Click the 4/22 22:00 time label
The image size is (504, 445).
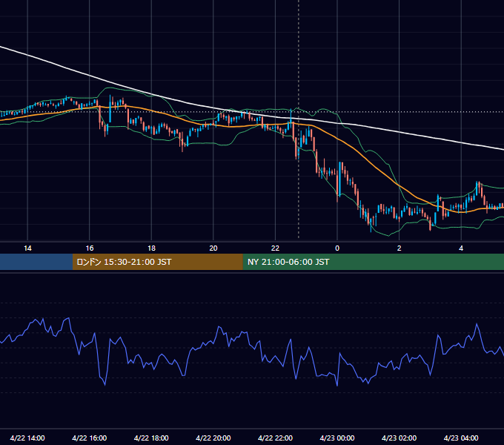[275, 438]
